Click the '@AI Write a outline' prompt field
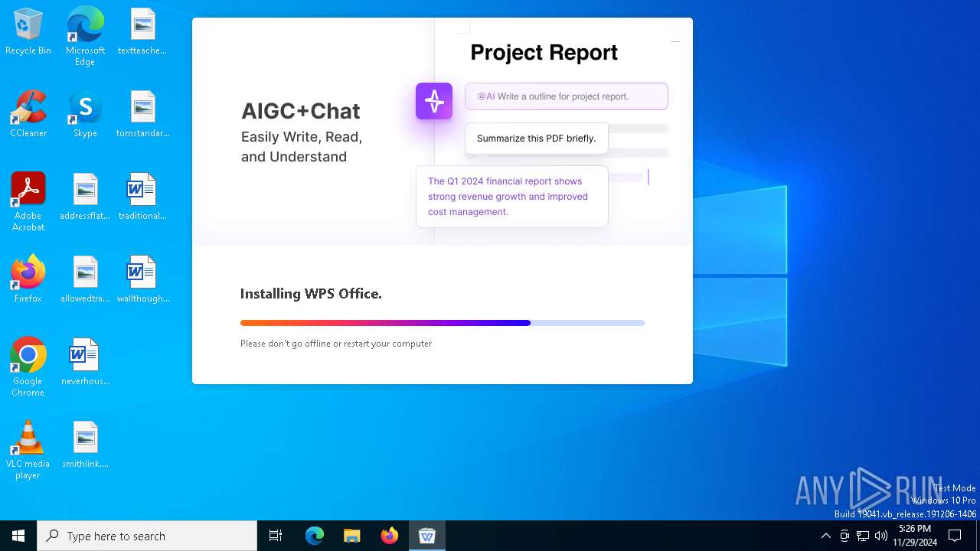Viewport: 980px width, 551px height. pos(567,96)
